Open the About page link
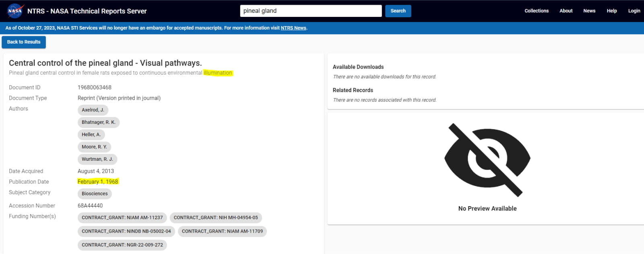The image size is (644, 254). 566,11
